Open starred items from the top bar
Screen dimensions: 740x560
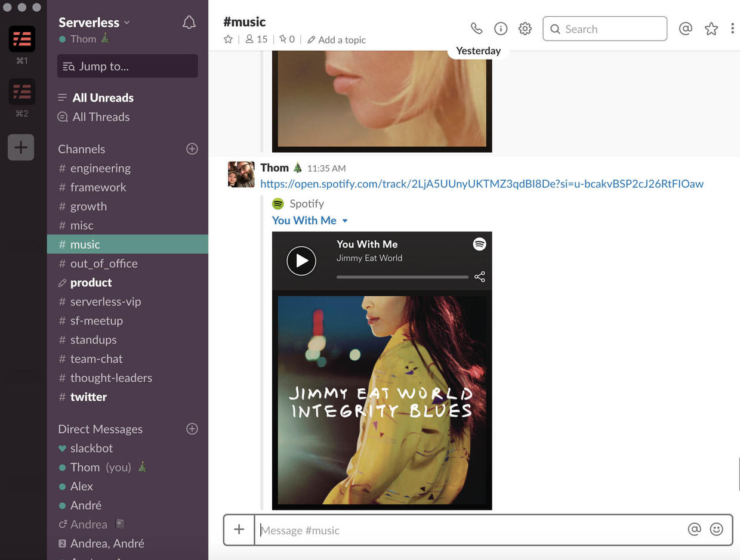pos(711,28)
